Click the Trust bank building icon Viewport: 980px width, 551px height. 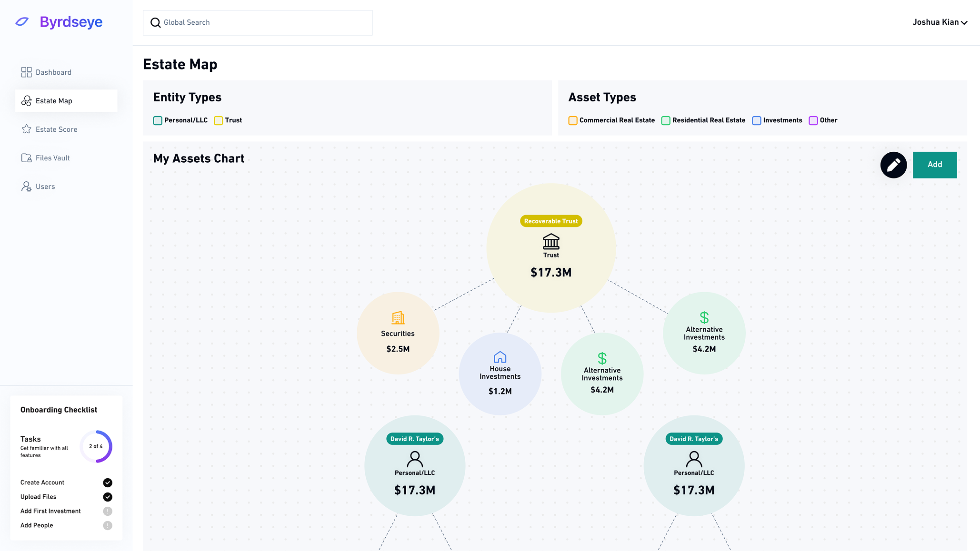pyautogui.click(x=551, y=242)
